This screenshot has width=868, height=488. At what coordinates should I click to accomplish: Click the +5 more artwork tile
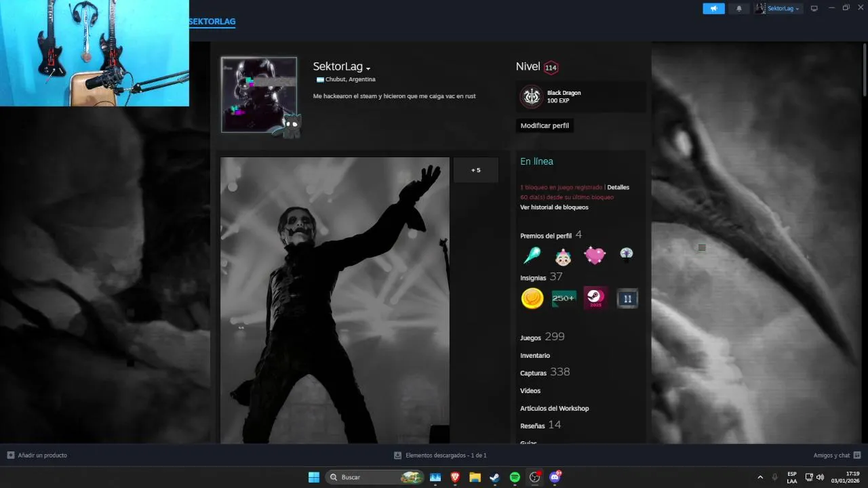click(x=476, y=170)
